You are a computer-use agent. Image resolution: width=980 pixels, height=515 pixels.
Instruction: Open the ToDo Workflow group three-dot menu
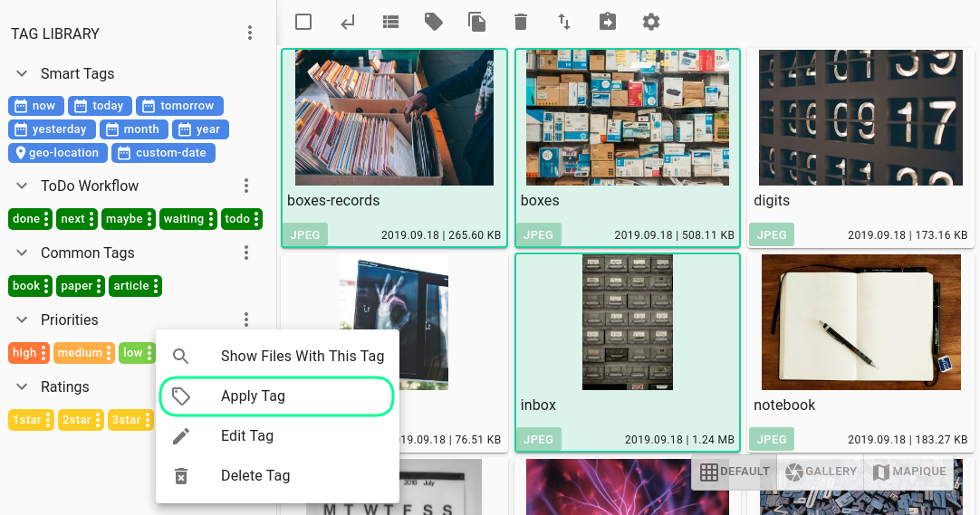click(246, 186)
